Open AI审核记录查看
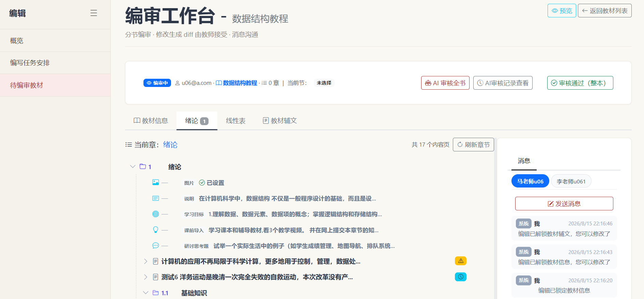The image size is (644, 299). [503, 83]
